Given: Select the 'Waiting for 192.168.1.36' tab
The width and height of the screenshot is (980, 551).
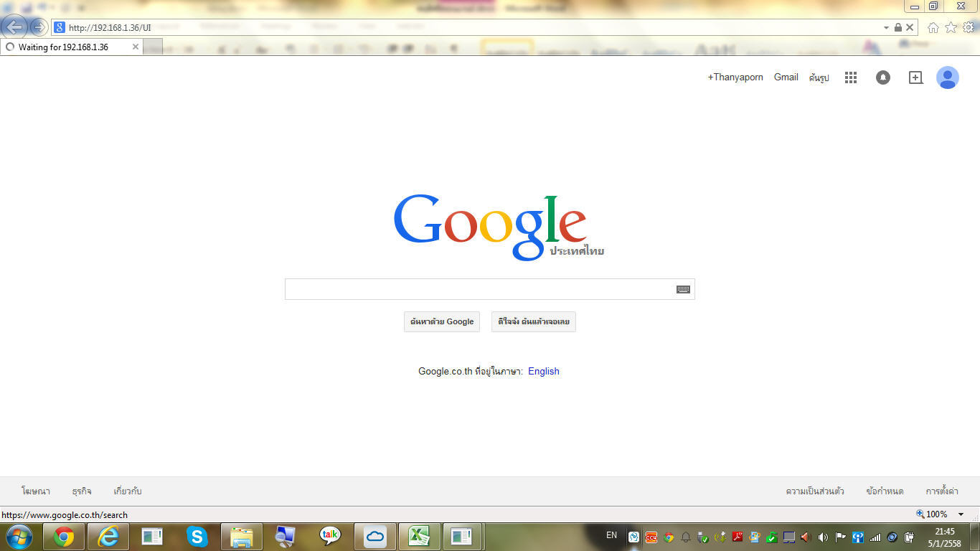Looking at the screenshot, I should (x=71, y=47).
